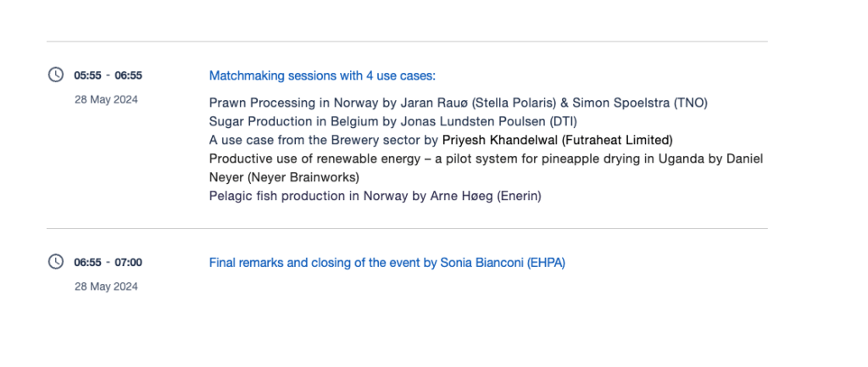Click the 06:55 - 07:00 time label
The width and height of the screenshot is (868, 367).
pos(108,263)
